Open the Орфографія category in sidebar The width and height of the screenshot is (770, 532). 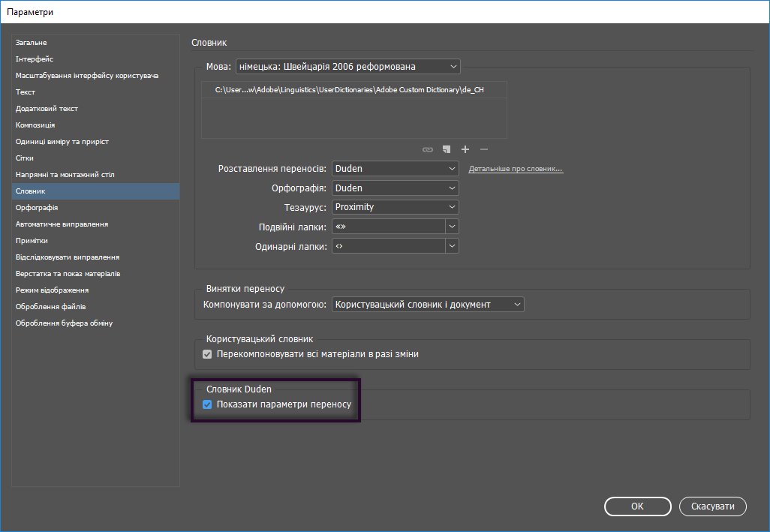tap(96, 208)
